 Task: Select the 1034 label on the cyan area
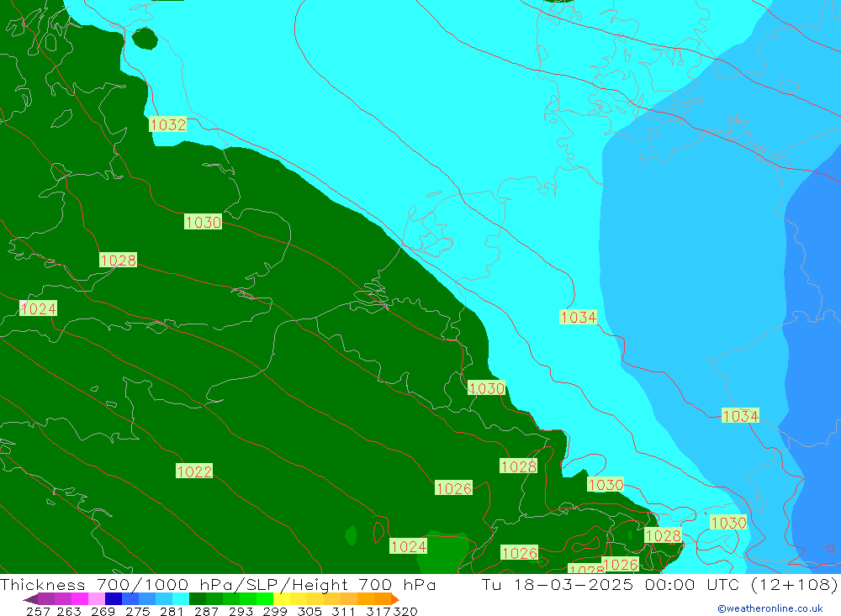579,317
